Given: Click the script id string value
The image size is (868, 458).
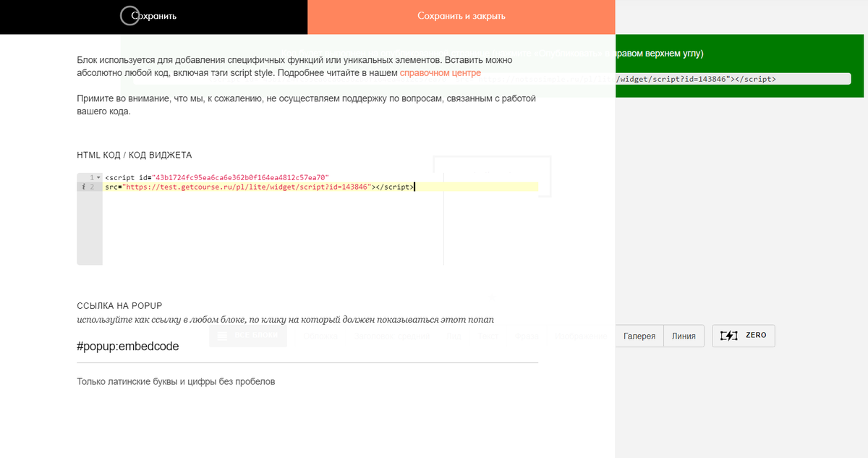Looking at the screenshot, I should (241, 177).
